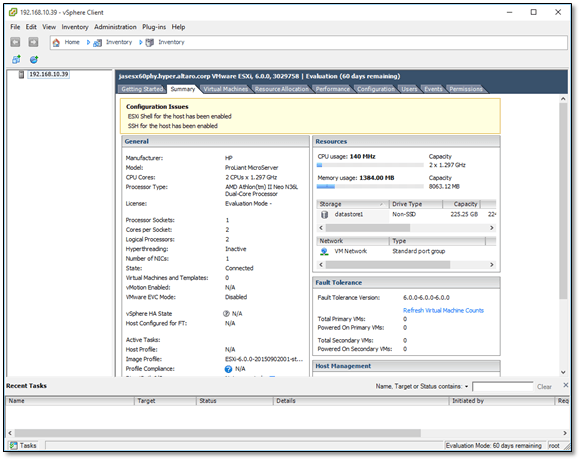Select the Summary tab

[x=183, y=89]
